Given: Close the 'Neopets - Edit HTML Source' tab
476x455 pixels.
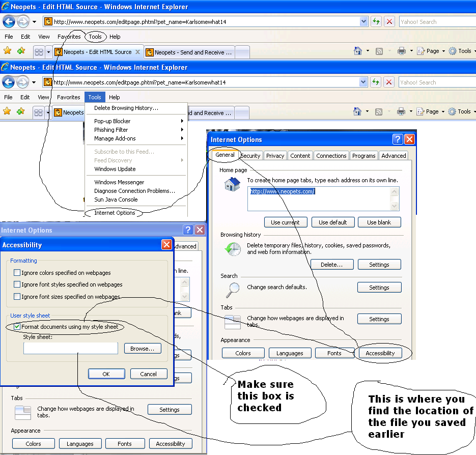Looking at the screenshot, I should point(137,52).
